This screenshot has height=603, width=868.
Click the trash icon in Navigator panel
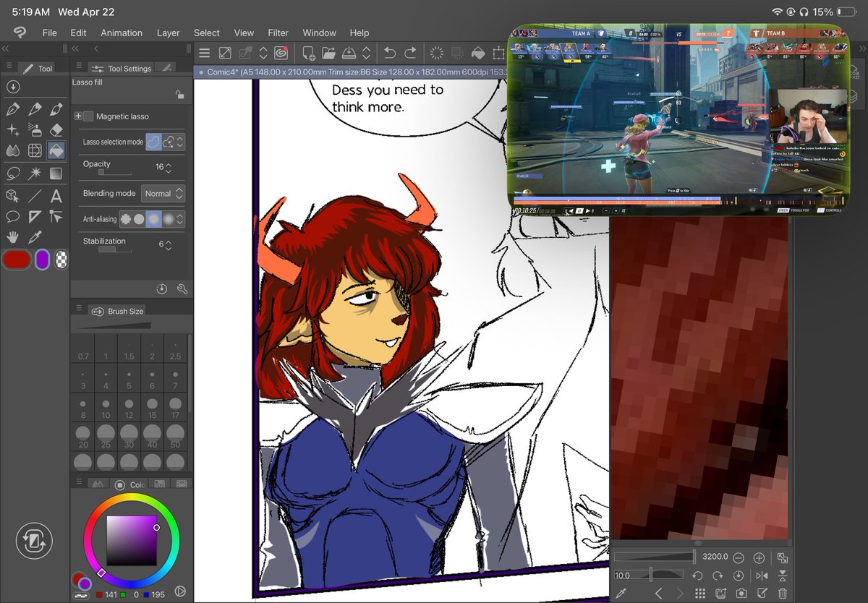[783, 594]
